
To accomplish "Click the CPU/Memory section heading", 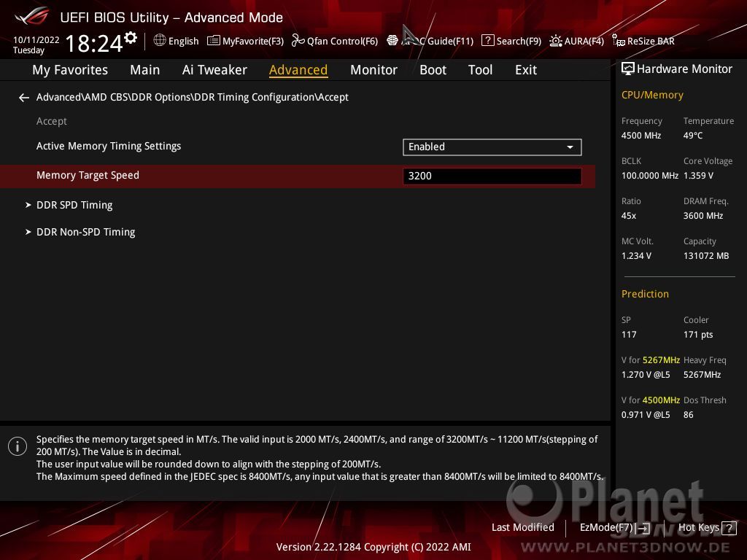I will [x=652, y=96].
